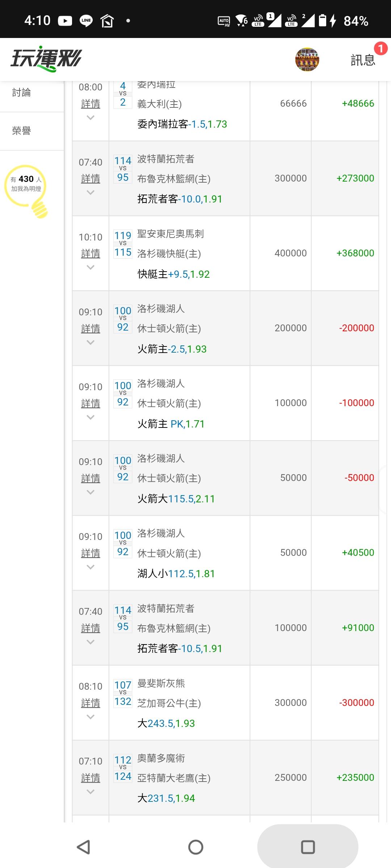Open 詳情 for Spurs vs Clippers game

pos(91,254)
